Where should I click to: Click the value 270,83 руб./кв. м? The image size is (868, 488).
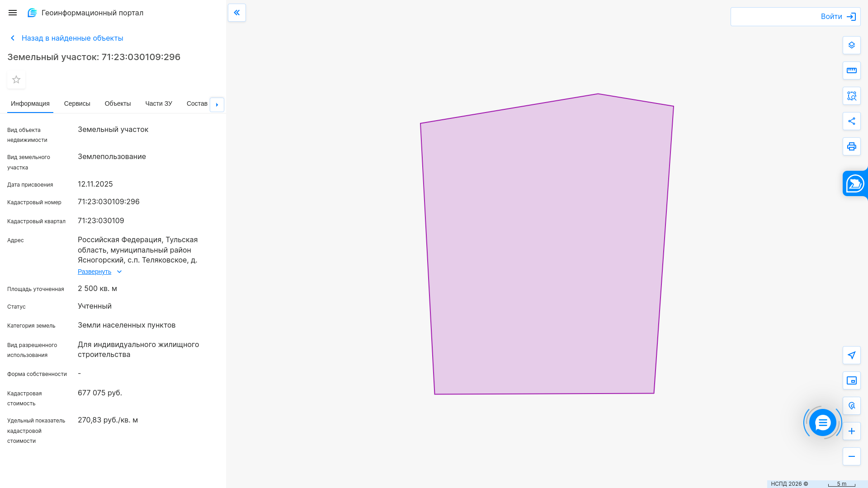(x=108, y=420)
